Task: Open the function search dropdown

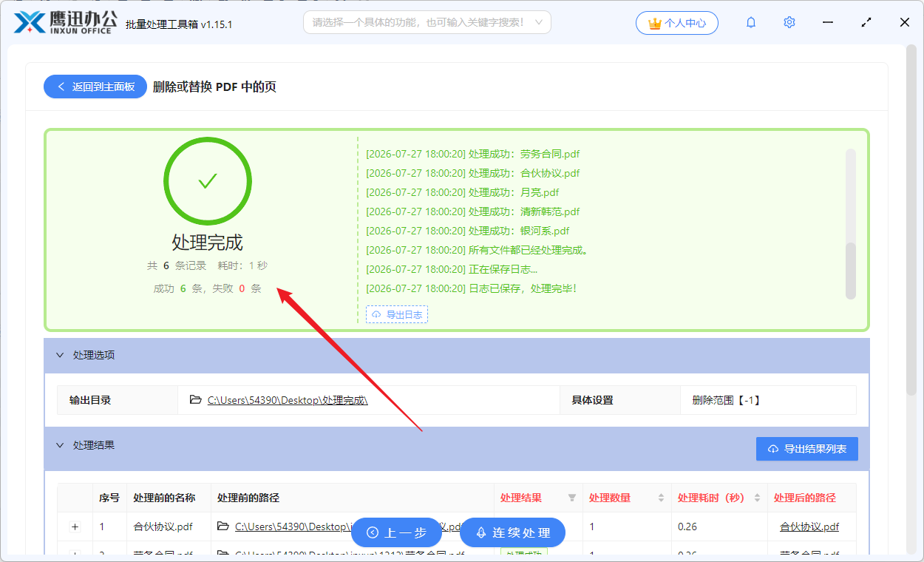Action: 427,22
